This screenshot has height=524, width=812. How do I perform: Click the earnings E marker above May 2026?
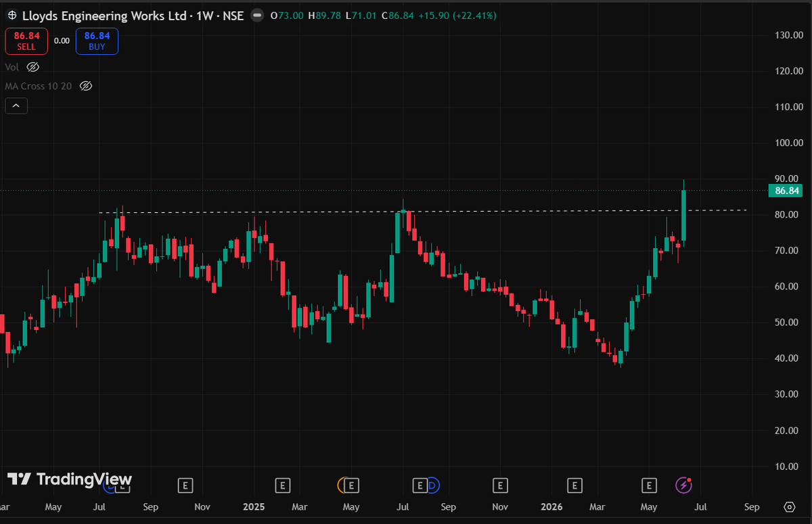pos(649,485)
